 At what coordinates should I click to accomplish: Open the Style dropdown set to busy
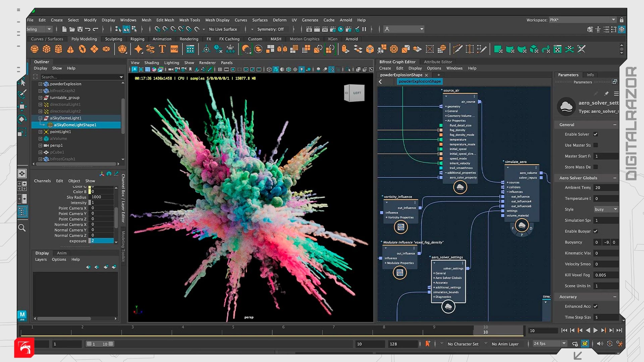[x=606, y=209]
